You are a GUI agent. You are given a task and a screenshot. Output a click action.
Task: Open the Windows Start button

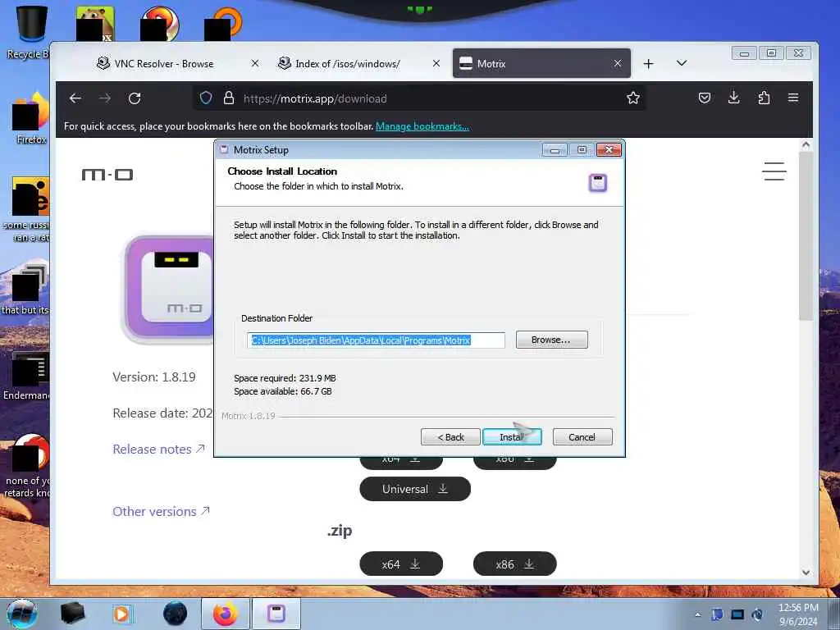click(x=22, y=614)
